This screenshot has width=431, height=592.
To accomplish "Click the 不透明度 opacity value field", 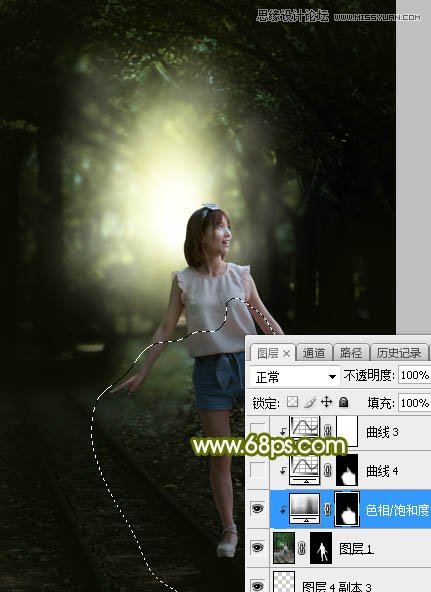I will coord(414,375).
